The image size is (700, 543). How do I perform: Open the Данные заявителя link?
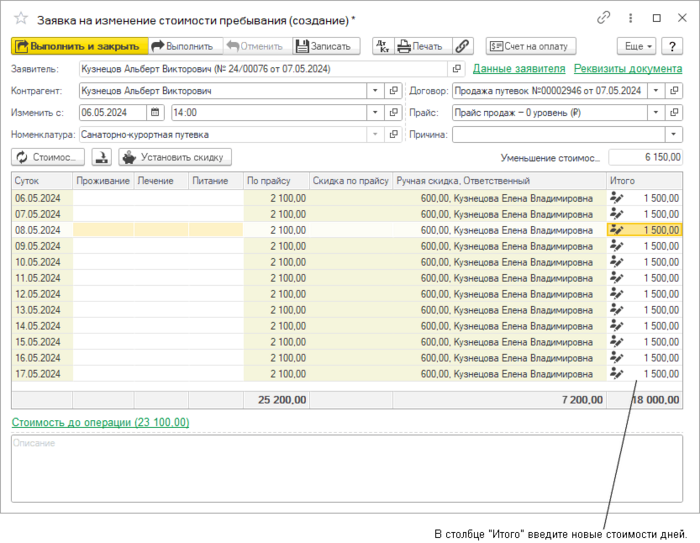pyautogui.click(x=519, y=68)
